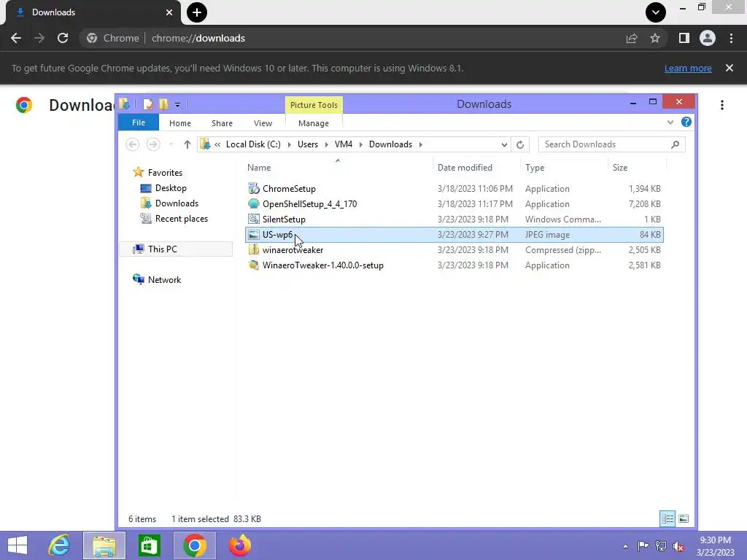Launch Firefox from taskbar
Viewport: 747px width, 560px height.
point(239,545)
